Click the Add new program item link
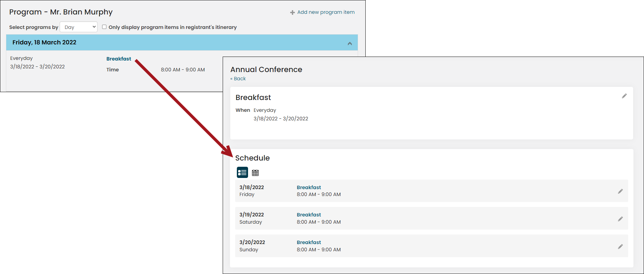This screenshot has width=644, height=274. click(x=326, y=12)
